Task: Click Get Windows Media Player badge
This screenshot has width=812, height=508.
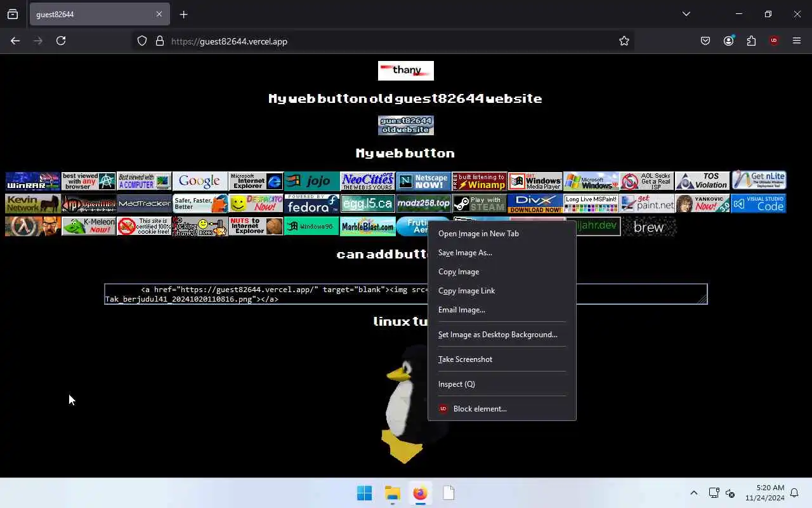Action: click(535, 181)
